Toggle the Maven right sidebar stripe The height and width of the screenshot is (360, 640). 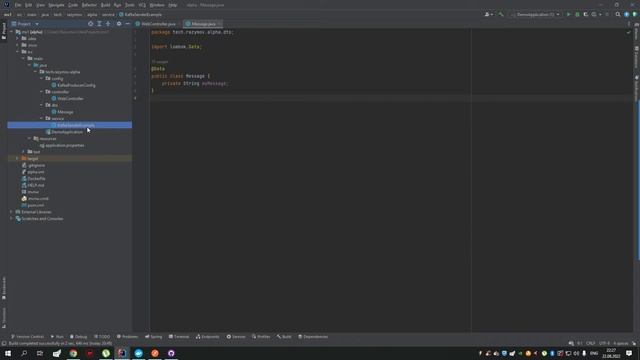pos(636,32)
